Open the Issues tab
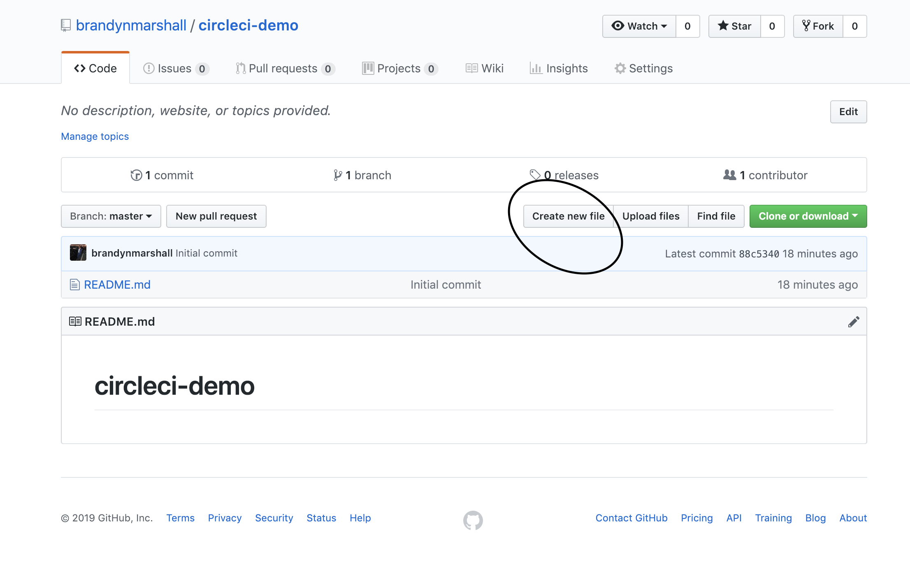 176,68
